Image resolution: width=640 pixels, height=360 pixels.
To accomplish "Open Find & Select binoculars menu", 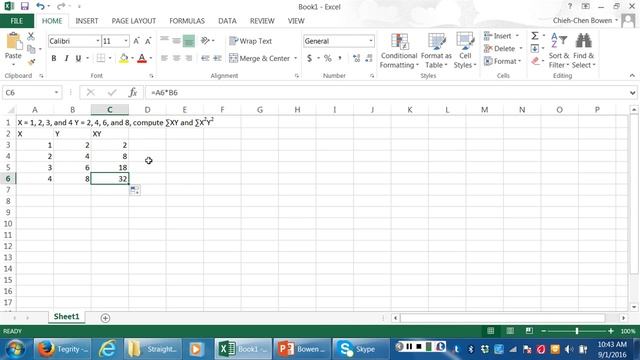I will pyautogui.click(x=584, y=51).
